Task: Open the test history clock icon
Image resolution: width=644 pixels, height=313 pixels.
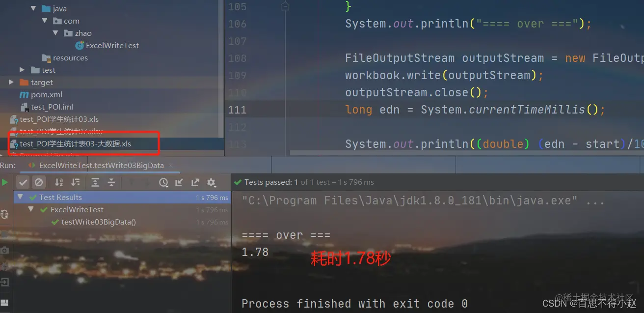Action: click(163, 182)
